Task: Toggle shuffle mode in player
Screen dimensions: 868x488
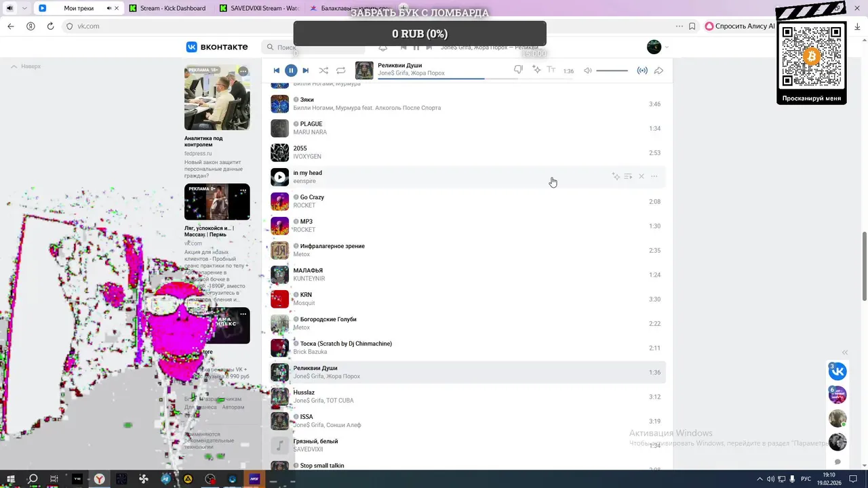Action: [x=323, y=70]
